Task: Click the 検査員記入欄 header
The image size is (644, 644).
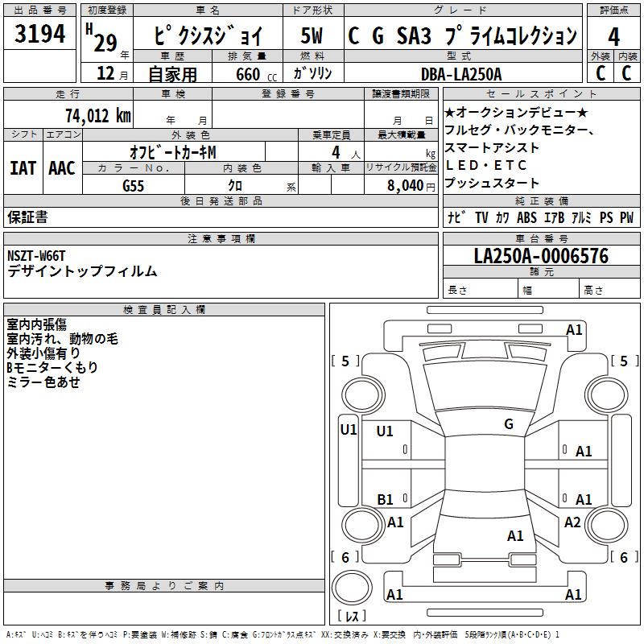Action: pyautogui.click(x=164, y=310)
